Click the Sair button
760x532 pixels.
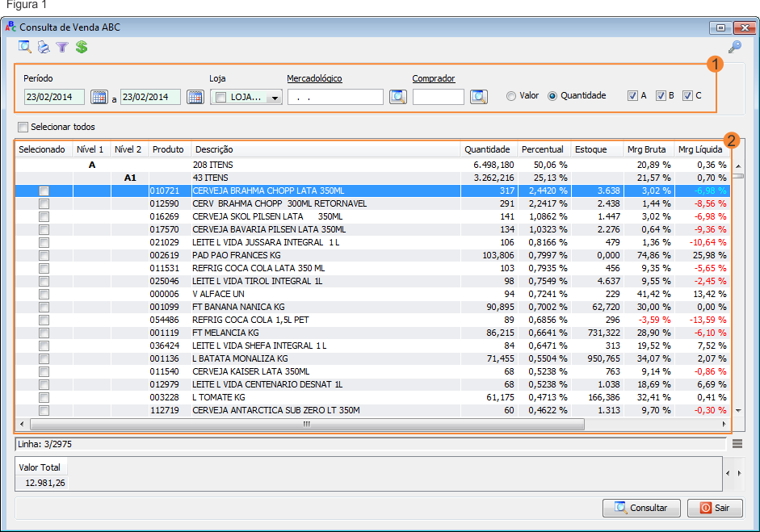coord(715,508)
